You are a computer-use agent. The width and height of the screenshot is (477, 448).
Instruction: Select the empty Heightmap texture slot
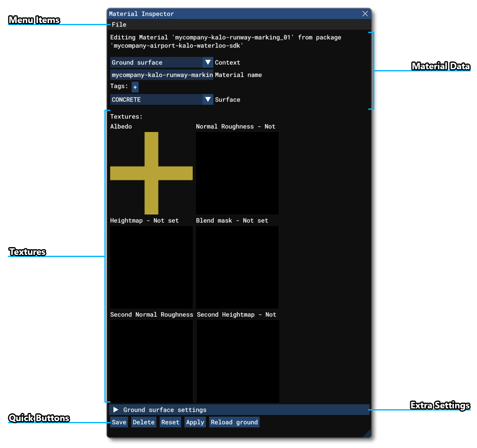[x=151, y=267]
